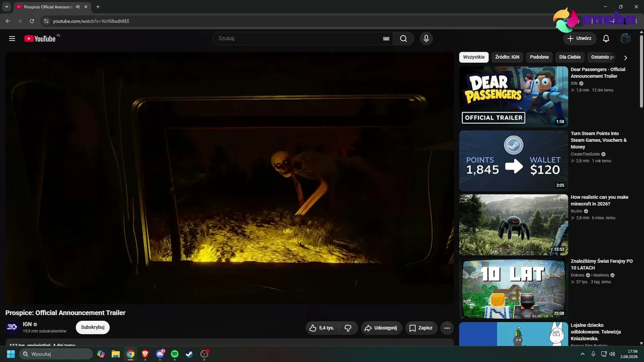Start voice search with the microphone
The image size is (644, 362).
426,39
